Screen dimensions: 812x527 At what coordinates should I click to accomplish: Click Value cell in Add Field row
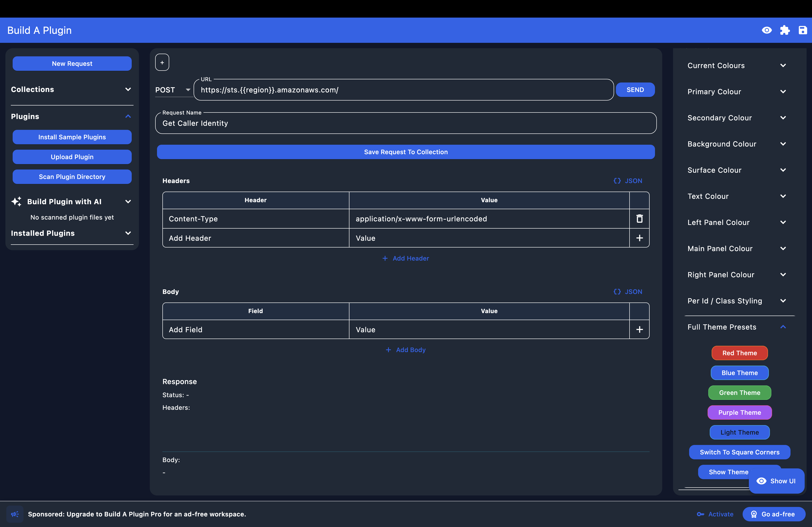(x=489, y=329)
